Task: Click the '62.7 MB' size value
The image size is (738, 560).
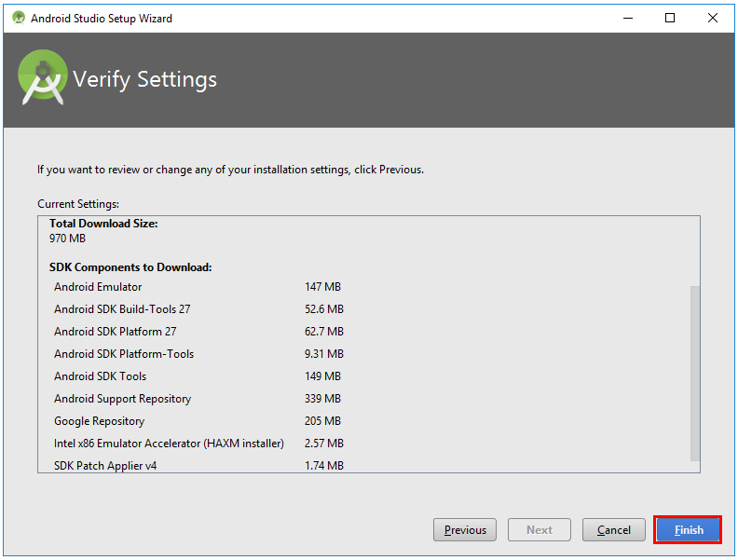Action: pos(324,332)
